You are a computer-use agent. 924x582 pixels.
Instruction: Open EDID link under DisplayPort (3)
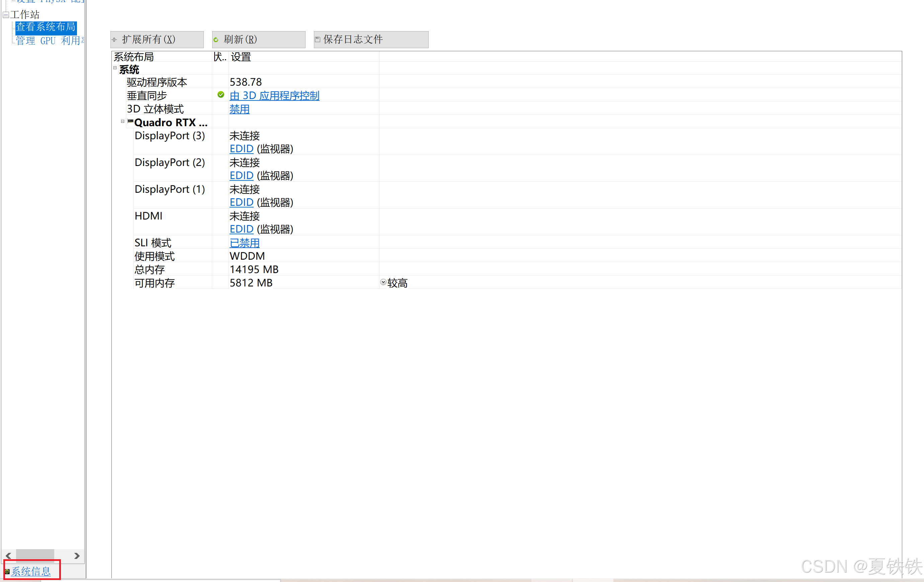(241, 149)
